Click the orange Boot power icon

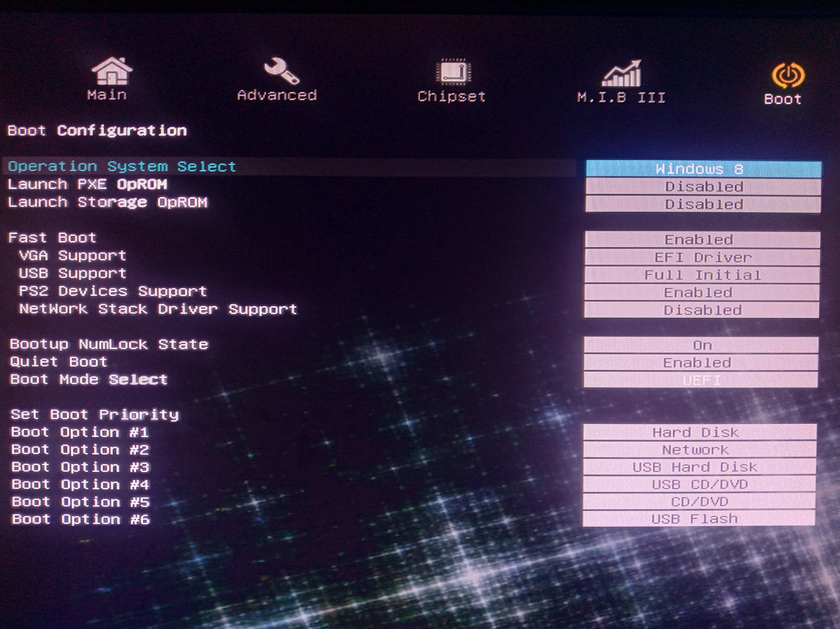coord(788,75)
